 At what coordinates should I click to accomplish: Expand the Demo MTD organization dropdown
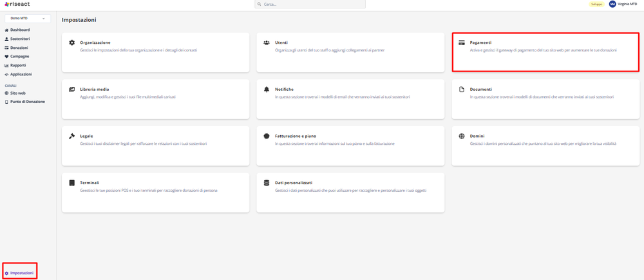pyautogui.click(x=27, y=19)
